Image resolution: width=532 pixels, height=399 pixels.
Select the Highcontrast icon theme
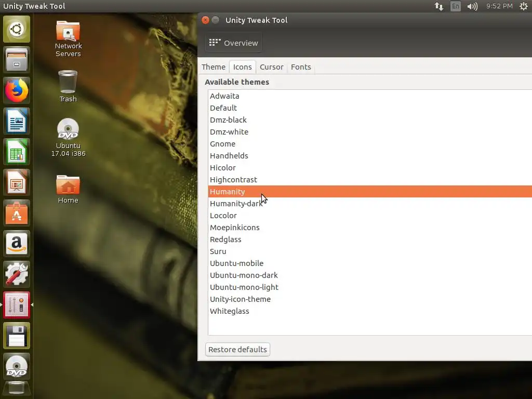[x=370, y=179]
